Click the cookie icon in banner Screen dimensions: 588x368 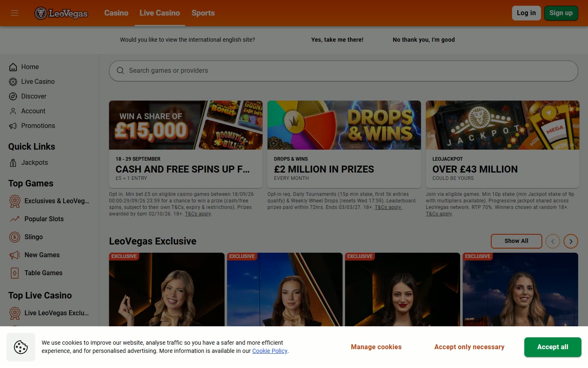[x=21, y=347]
